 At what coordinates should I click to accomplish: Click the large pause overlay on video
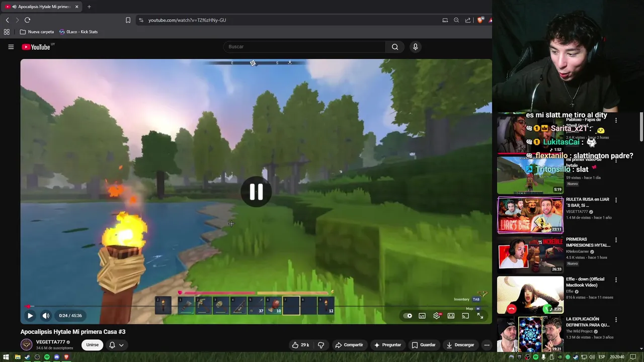click(256, 192)
